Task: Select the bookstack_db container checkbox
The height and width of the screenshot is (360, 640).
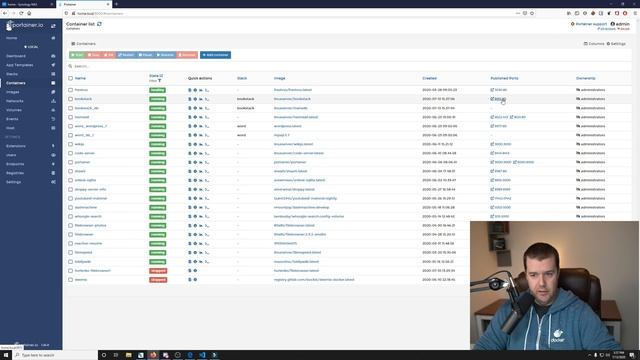Action: click(x=71, y=108)
